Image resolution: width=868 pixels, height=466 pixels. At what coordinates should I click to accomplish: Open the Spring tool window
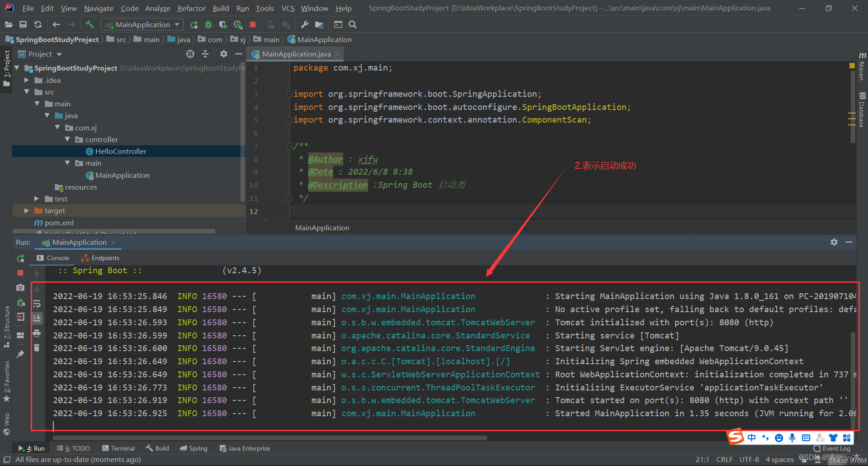[193, 448]
